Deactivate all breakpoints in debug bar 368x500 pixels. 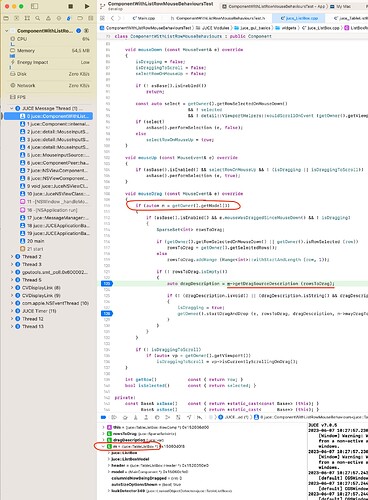click(x=103, y=417)
